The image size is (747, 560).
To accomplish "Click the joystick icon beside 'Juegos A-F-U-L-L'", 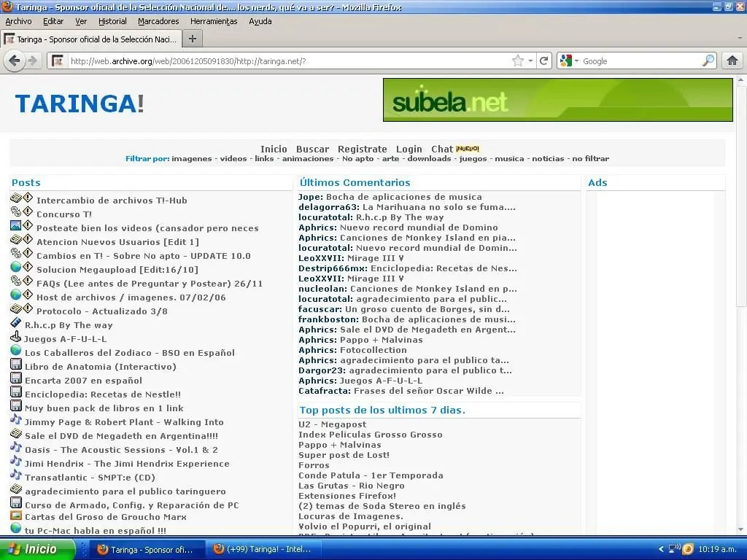I will click(x=16, y=336).
